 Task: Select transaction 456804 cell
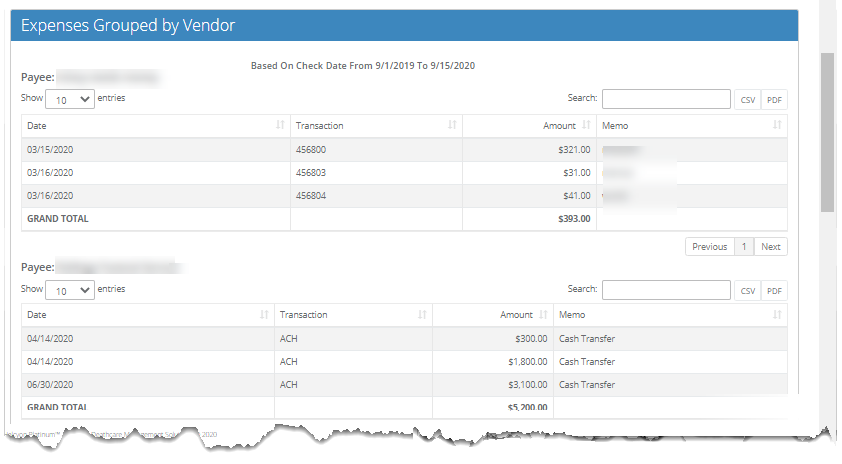click(376, 196)
